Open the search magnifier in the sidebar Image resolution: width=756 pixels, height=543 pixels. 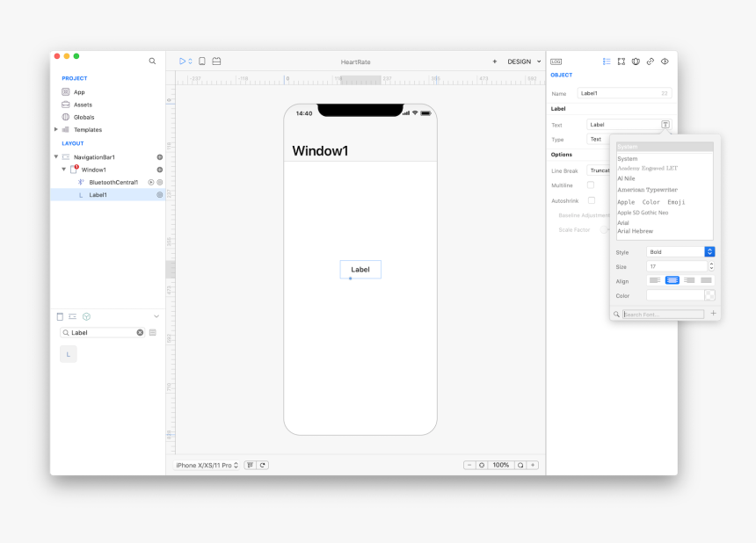tap(152, 62)
